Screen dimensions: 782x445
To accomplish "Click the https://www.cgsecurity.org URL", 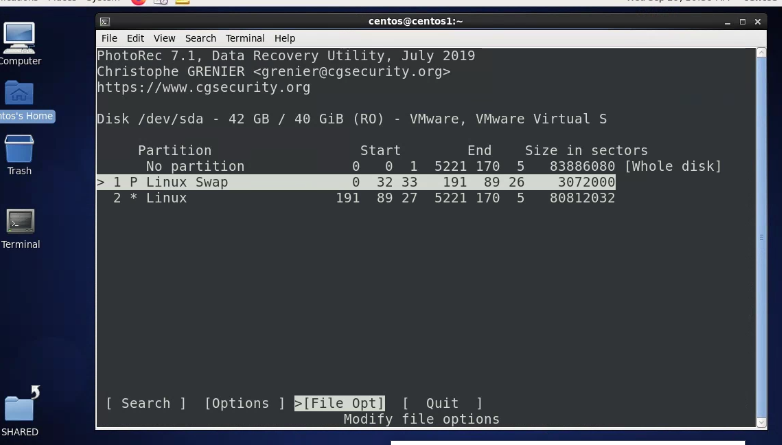I will click(203, 87).
